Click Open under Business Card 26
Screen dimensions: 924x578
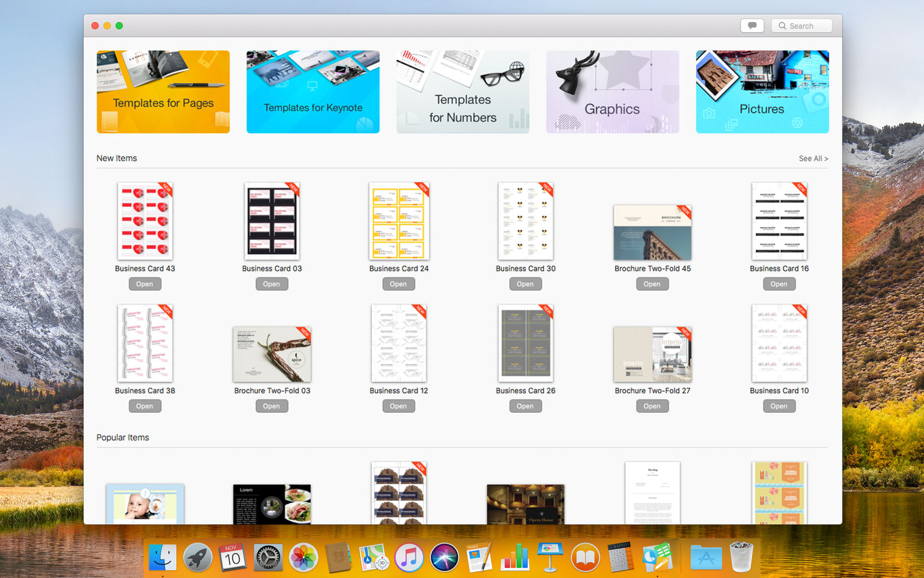click(525, 406)
